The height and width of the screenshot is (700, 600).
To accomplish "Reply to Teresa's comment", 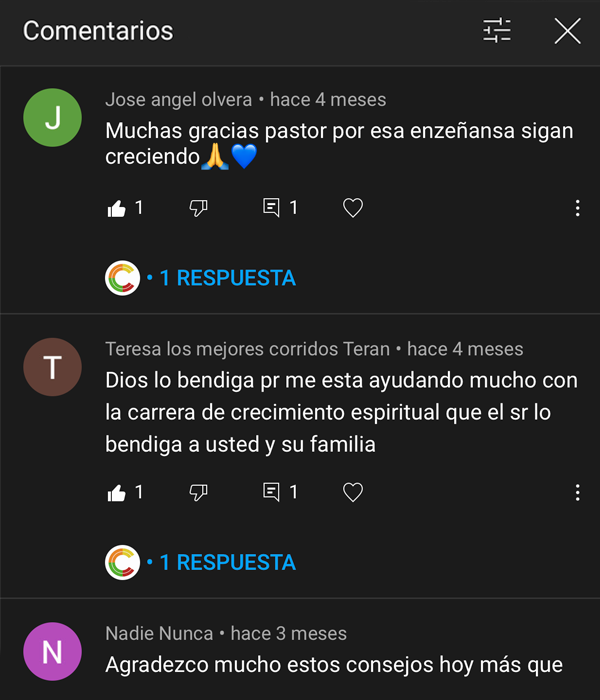I will [271, 492].
